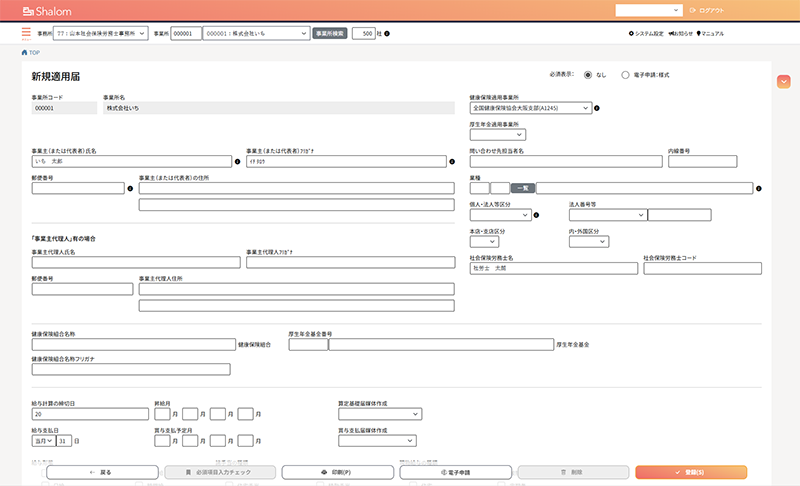Image resolution: width=800 pixels, height=486 pixels.
Task: Select the 電子申請:様式 radio option
Action: click(626, 75)
